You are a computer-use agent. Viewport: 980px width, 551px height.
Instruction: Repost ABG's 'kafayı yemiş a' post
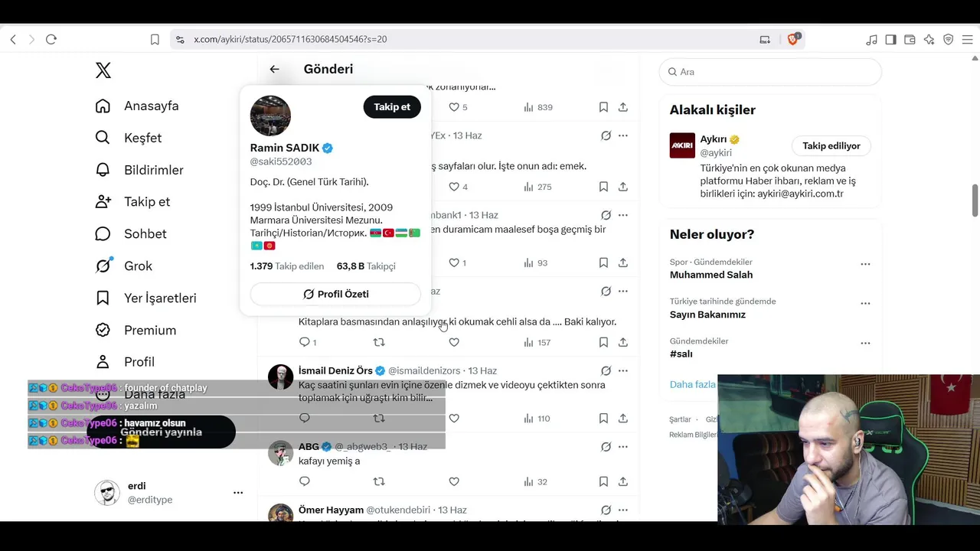click(379, 481)
